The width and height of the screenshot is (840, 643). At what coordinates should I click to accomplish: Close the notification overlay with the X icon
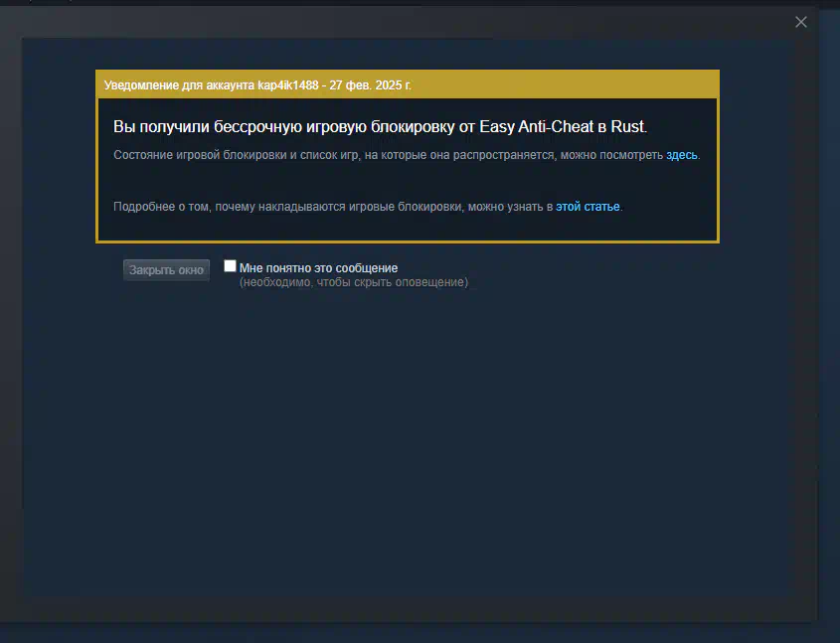[800, 22]
